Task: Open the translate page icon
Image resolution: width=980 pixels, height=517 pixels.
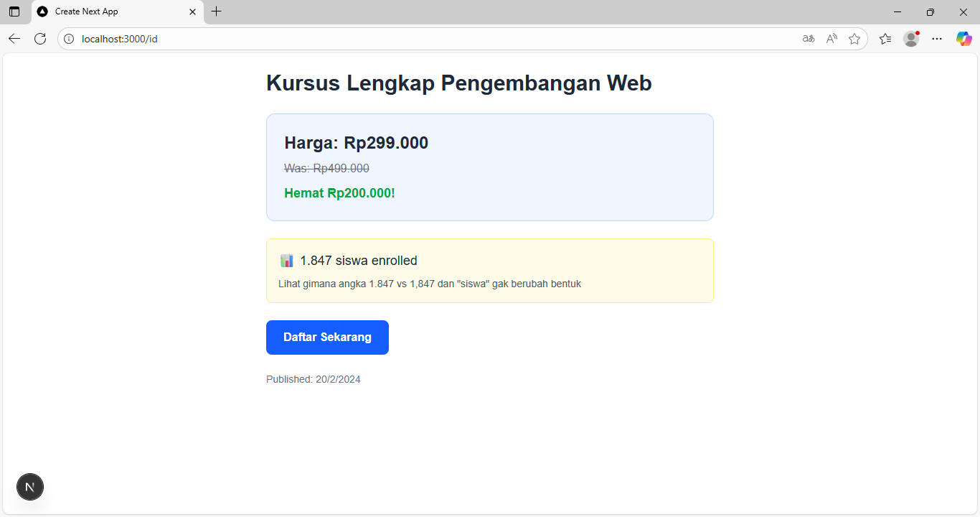Action: point(809,39)
